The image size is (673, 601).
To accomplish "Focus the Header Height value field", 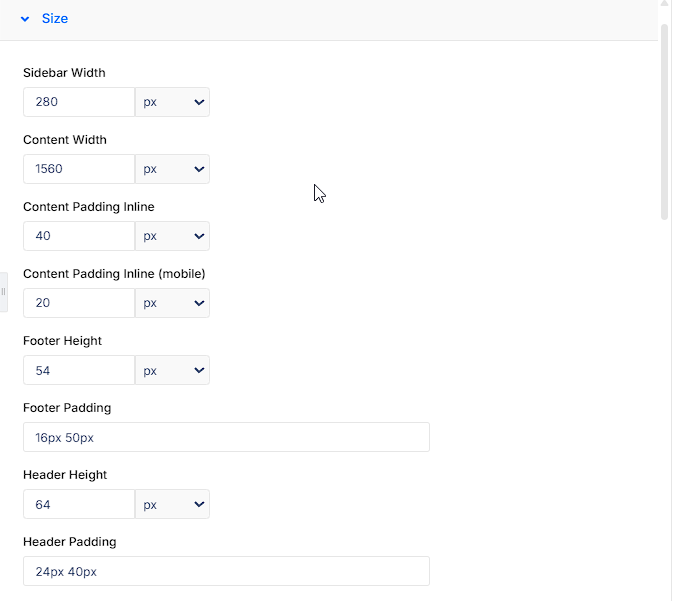I will click(79, 504).
